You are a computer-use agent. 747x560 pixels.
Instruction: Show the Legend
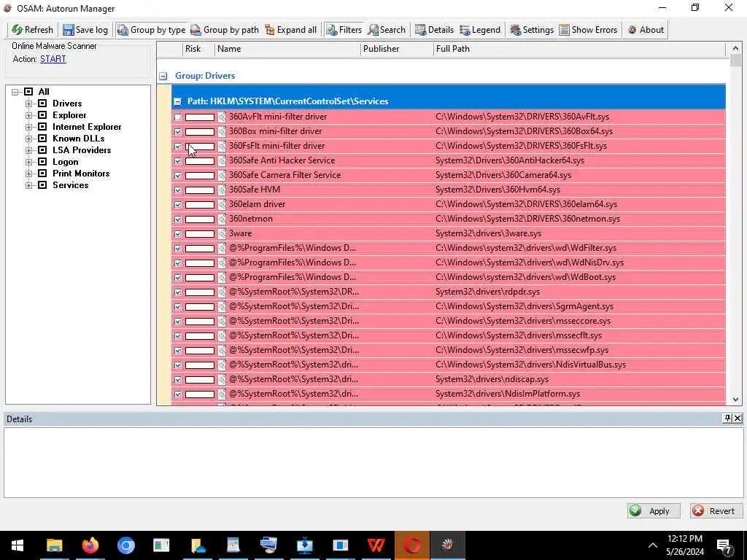pyautogui.click(x=480, y=29)
